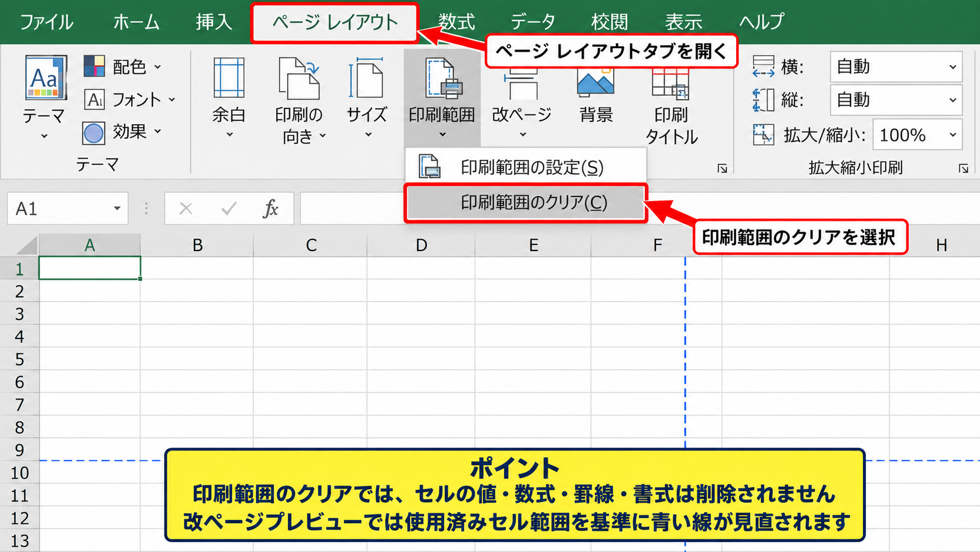
Task: Click the fx insert function icon
Action: coord(271,208)
